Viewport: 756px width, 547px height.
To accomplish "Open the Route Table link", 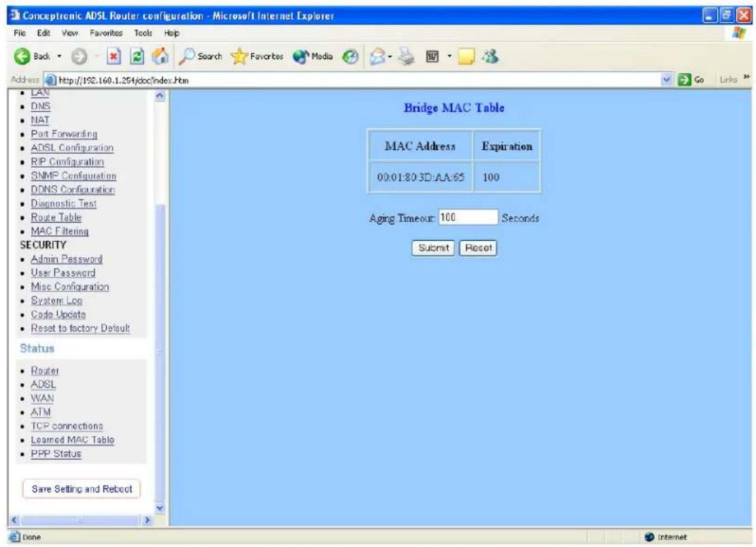I will [x=56, y=218].
